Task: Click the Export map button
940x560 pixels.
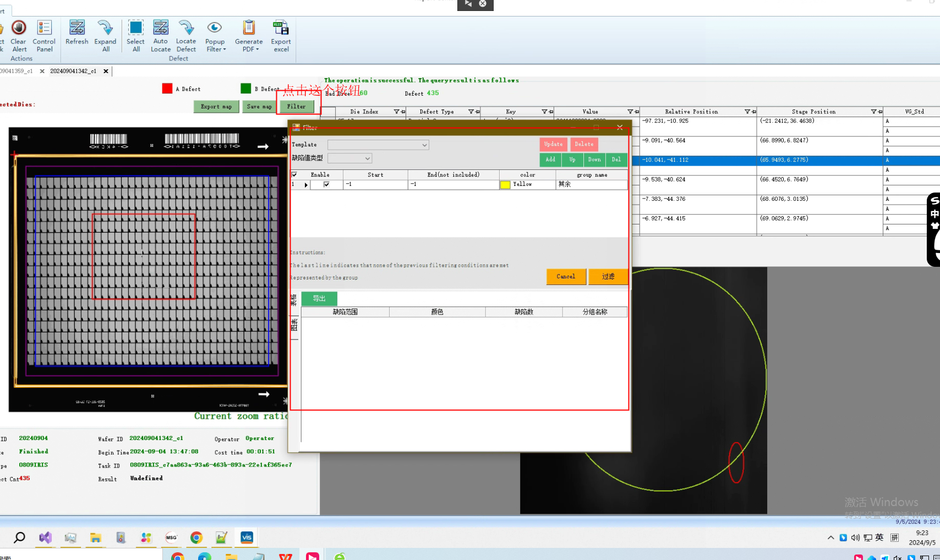Action: tap(216, 107)
